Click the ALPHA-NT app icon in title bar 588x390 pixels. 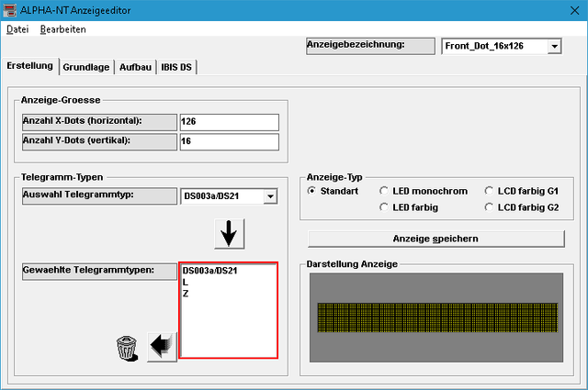pos(10,10)
